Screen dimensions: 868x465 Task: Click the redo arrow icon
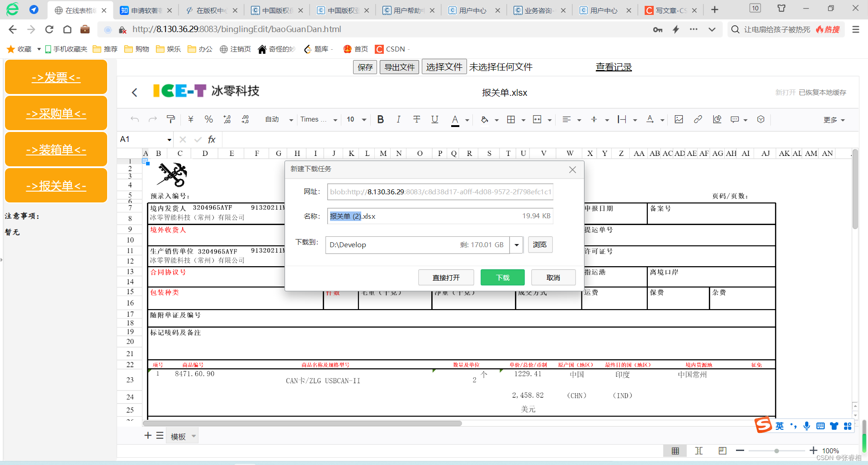[x=153, y=119]
